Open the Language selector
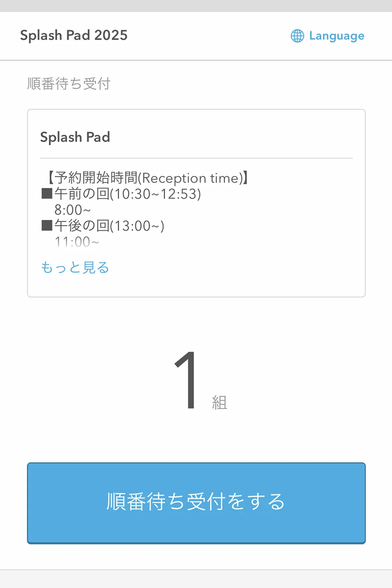The width and height of the screenshot is (392, 588). (x=327, y=36)
